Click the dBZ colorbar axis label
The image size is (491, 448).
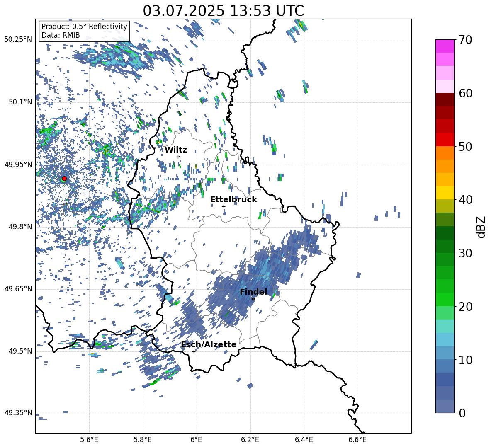point(481,227)
